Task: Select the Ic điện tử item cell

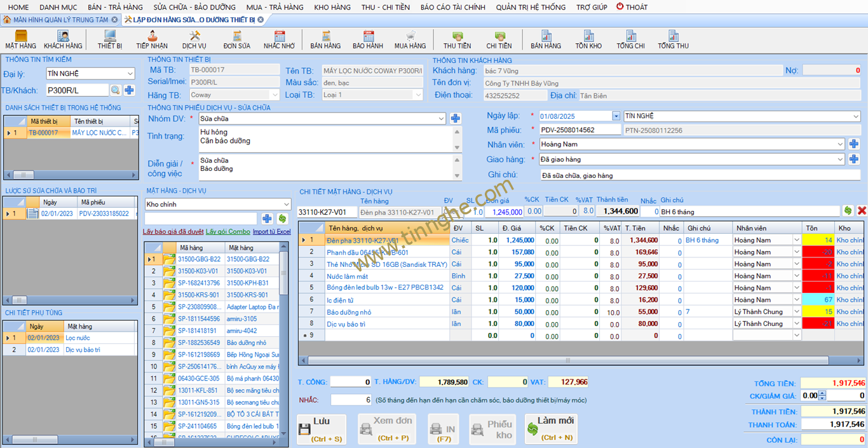Action: (x=386, y=300)
